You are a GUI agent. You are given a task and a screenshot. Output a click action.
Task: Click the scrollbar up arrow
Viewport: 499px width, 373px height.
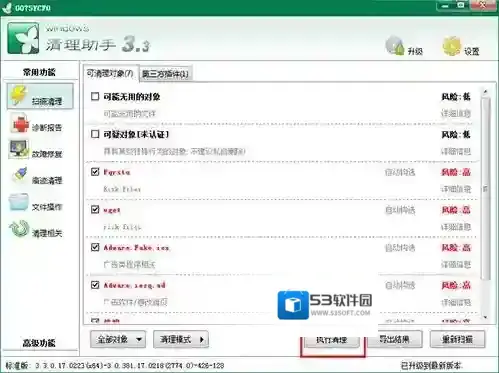pos(485,91)
